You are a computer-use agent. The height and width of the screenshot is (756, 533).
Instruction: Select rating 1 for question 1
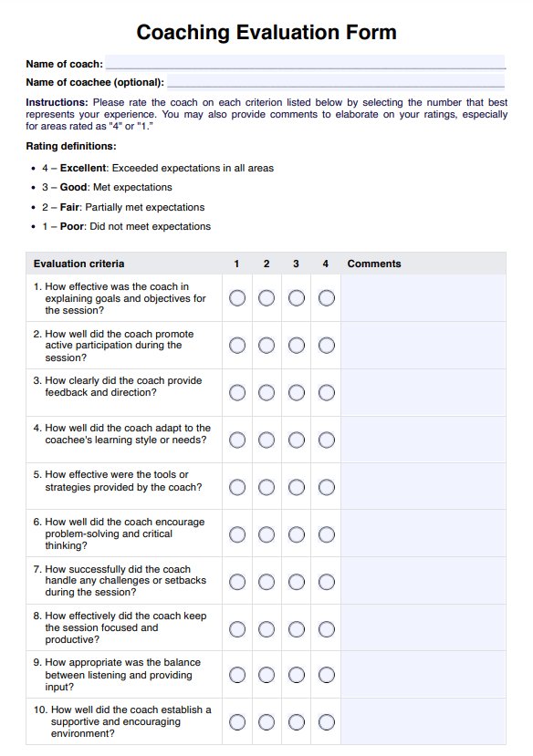point(236,298)
